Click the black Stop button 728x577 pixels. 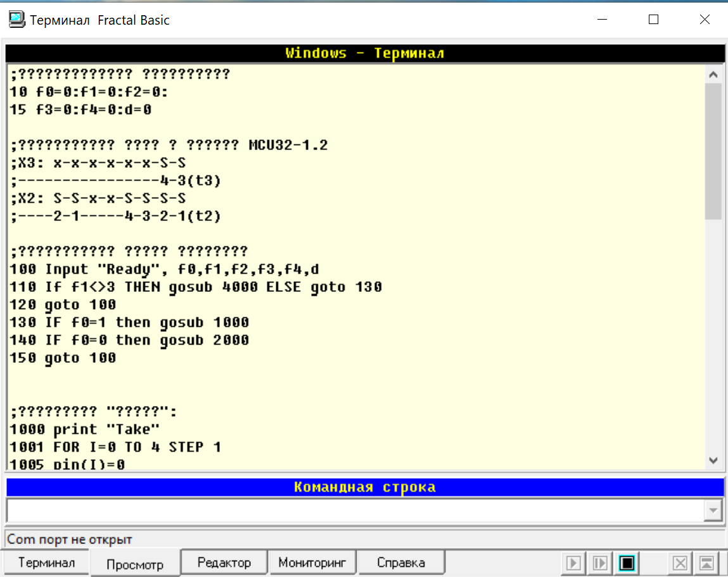tap(627, 563)
